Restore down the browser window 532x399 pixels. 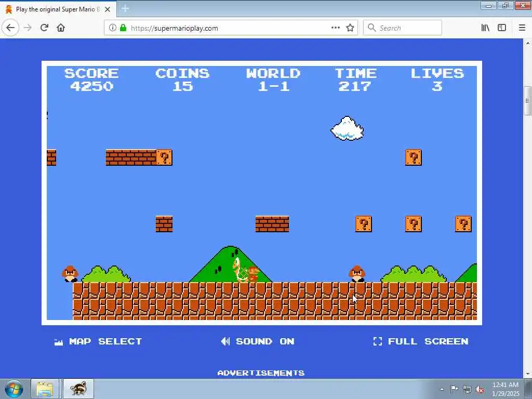tap(506, 5)
